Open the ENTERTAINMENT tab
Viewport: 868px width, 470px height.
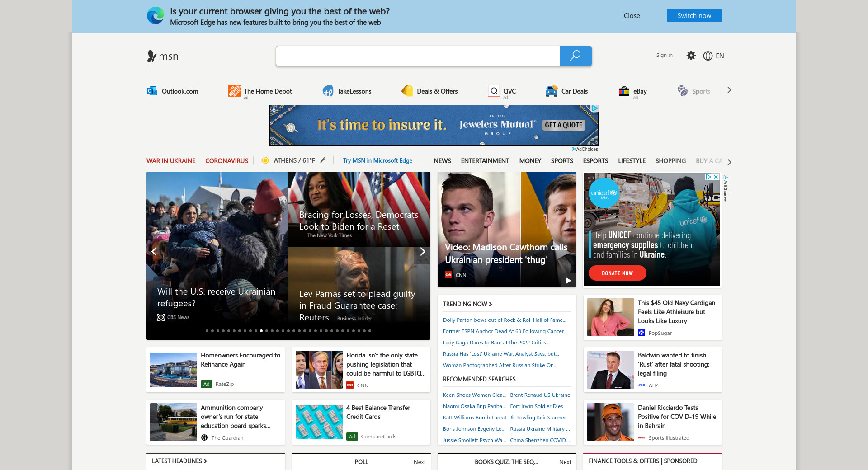[x=485, y=161]
